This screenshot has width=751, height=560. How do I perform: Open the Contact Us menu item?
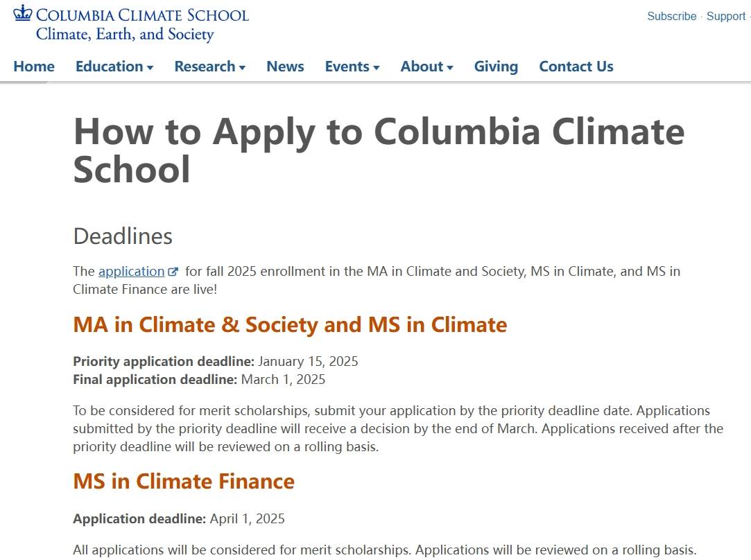point(576,66)
